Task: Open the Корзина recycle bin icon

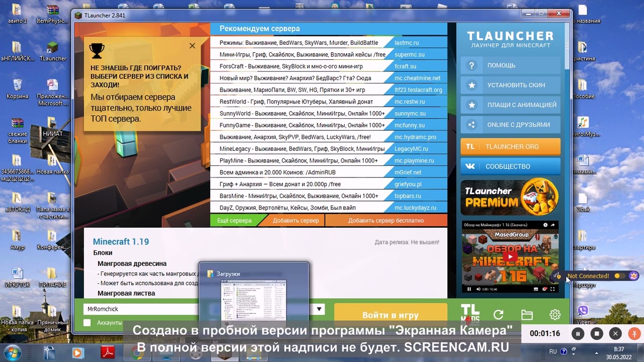Action: (17, 89)
